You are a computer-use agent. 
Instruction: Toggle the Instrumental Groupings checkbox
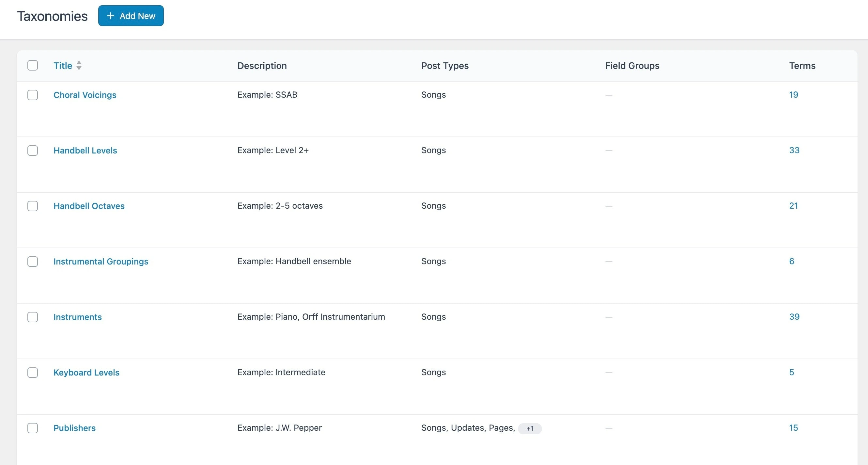pos(33,262)
